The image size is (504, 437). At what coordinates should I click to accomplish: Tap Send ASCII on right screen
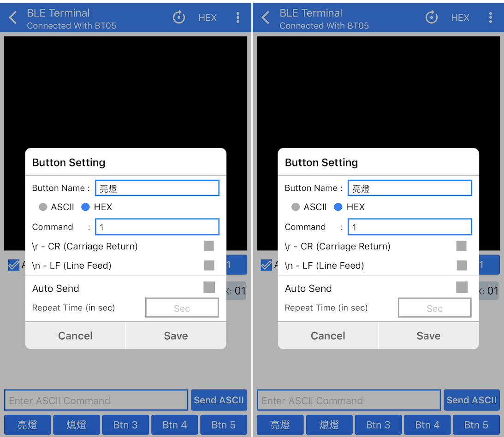click(x=472, y=400)
